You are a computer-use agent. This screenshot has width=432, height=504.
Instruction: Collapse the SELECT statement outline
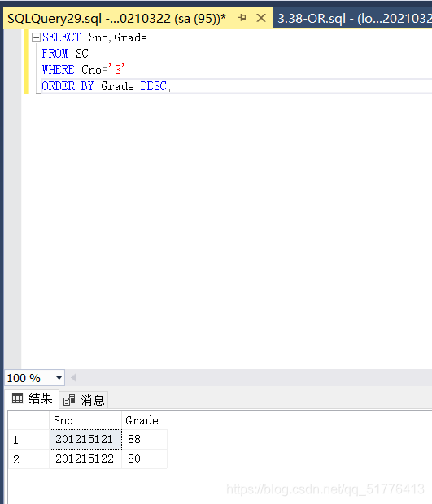[x=36, y=37]
